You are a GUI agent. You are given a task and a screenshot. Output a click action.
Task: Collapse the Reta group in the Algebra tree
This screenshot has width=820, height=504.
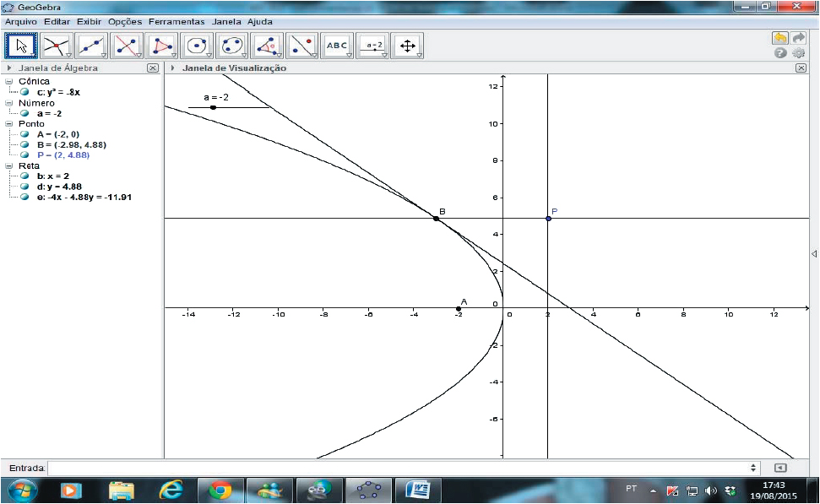tap(9, 166)
